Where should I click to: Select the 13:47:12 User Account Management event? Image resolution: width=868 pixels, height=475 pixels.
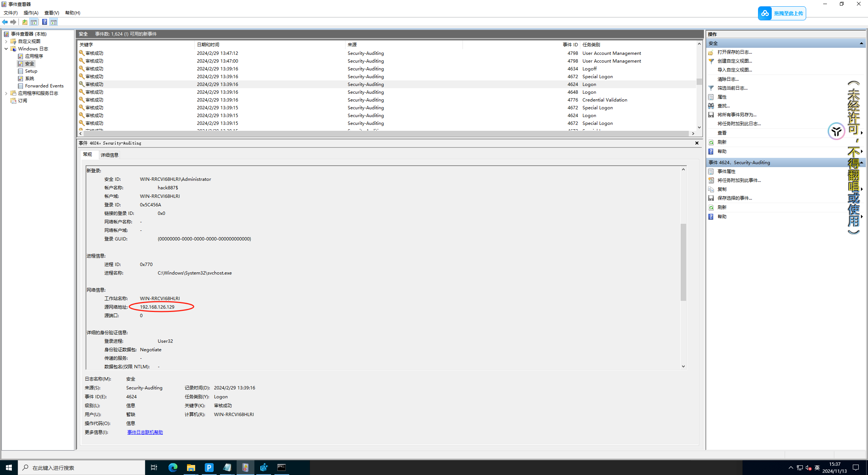click(387, 53)
